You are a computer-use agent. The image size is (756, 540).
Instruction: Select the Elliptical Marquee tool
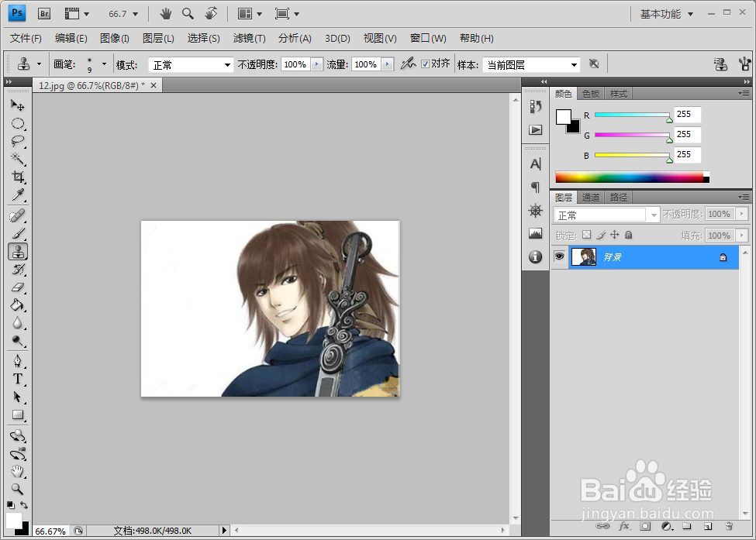(18, 123)
